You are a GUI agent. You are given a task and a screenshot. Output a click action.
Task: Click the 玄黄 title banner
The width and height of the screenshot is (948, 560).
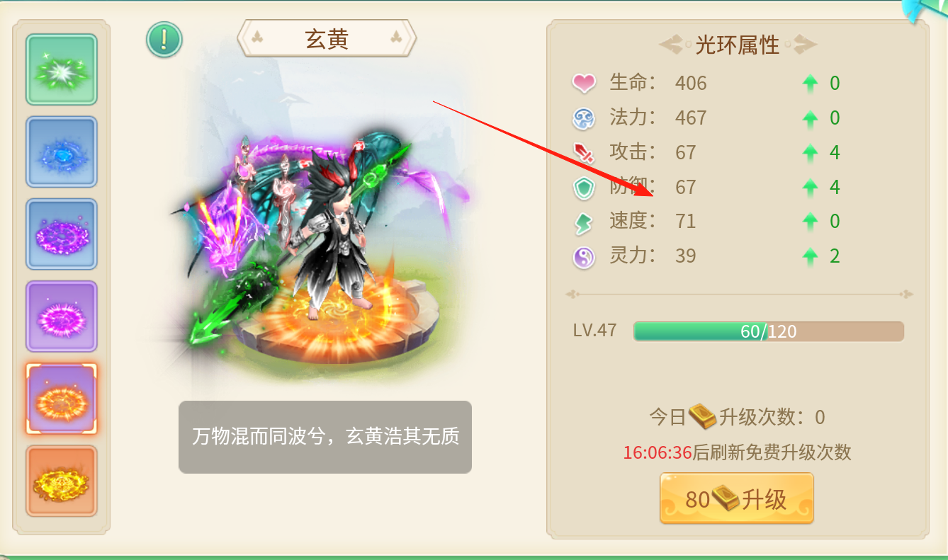tap(327, 39)
